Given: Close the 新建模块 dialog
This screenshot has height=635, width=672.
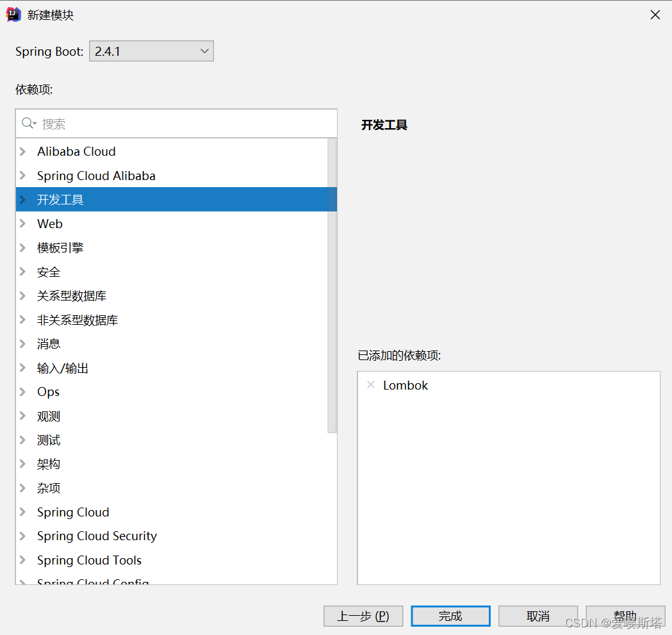Looking at the screenshot, I should (x=655, y=15).
